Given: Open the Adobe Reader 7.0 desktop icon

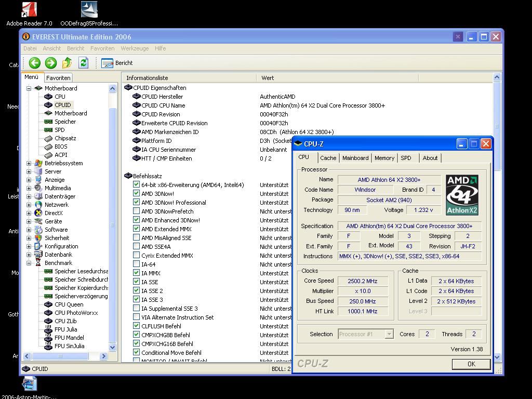Looking at the screenshot, I should point(29,14).
